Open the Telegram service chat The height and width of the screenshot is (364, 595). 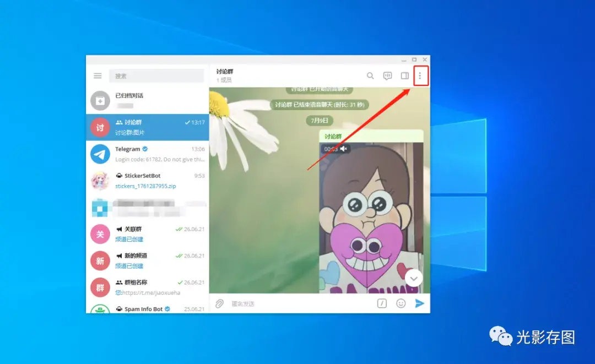click(x=147, y=154)
